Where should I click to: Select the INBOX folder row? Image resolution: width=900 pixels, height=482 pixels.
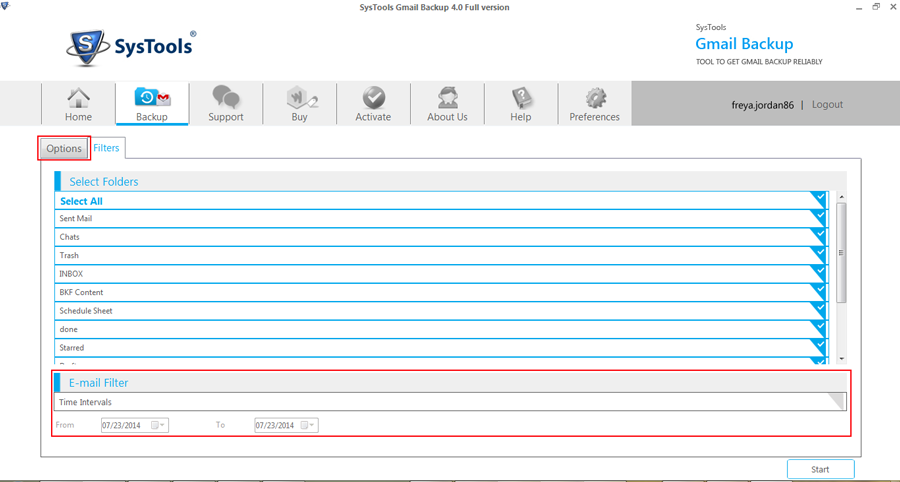tap(441, 274)
